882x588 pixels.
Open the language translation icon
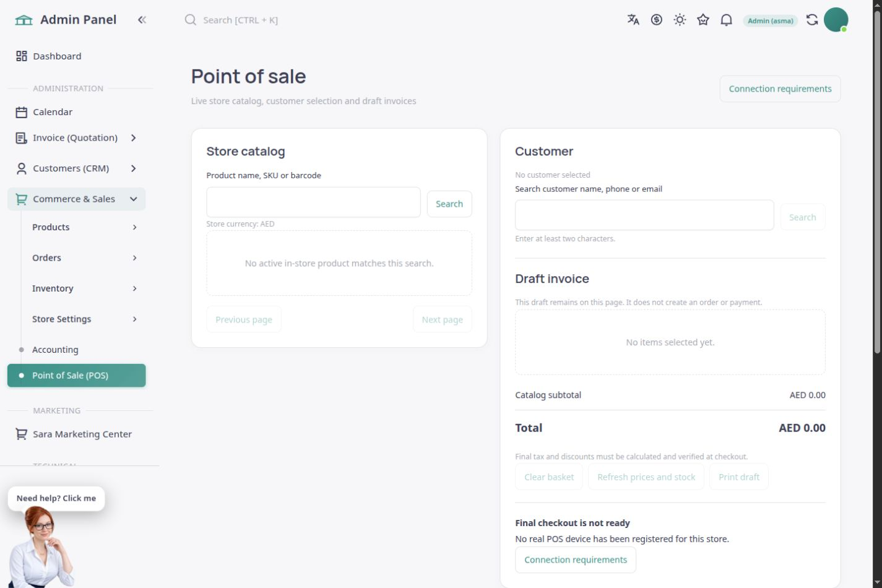click(x=633, y=20)
